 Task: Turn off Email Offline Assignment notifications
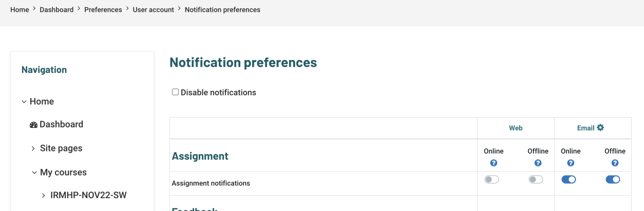tap(613, 180)
